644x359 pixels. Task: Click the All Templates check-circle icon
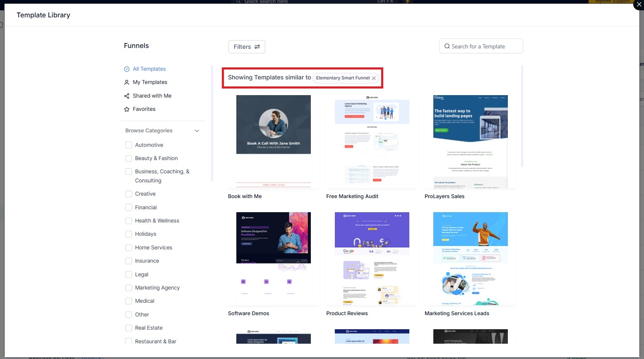127,69
